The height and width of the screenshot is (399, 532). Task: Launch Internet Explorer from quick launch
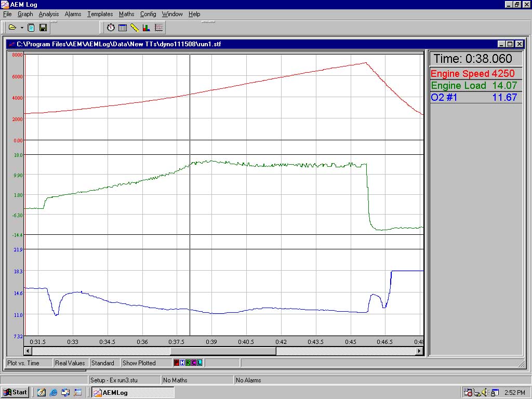tap(54, 392)
